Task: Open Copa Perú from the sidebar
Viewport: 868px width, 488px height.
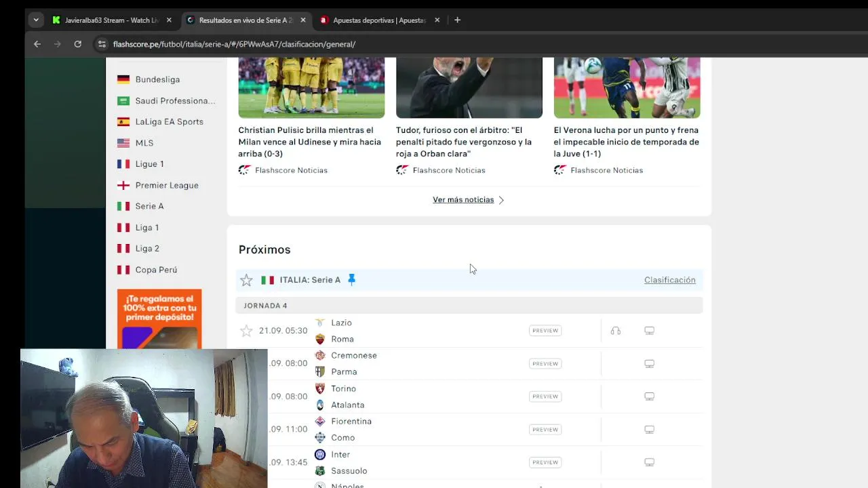Action: point(156,270)
